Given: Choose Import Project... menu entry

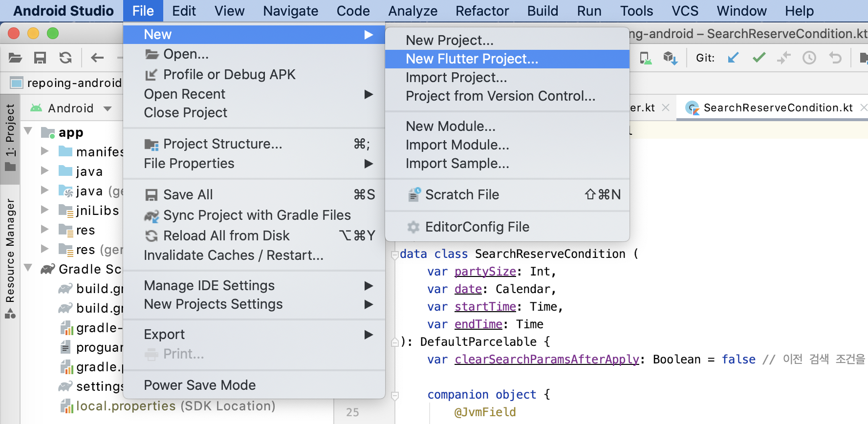Looking at the screenshot, I should coord(507,78).
